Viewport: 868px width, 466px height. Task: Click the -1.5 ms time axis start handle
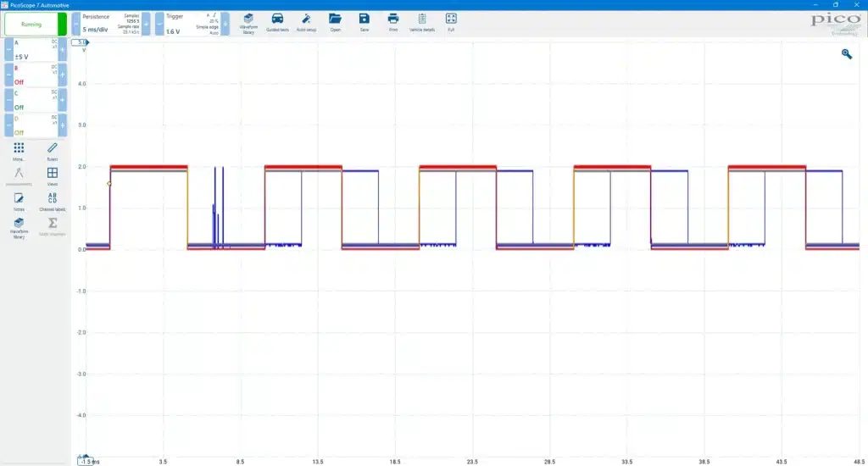pyautogui.click(x=86, y=461)
